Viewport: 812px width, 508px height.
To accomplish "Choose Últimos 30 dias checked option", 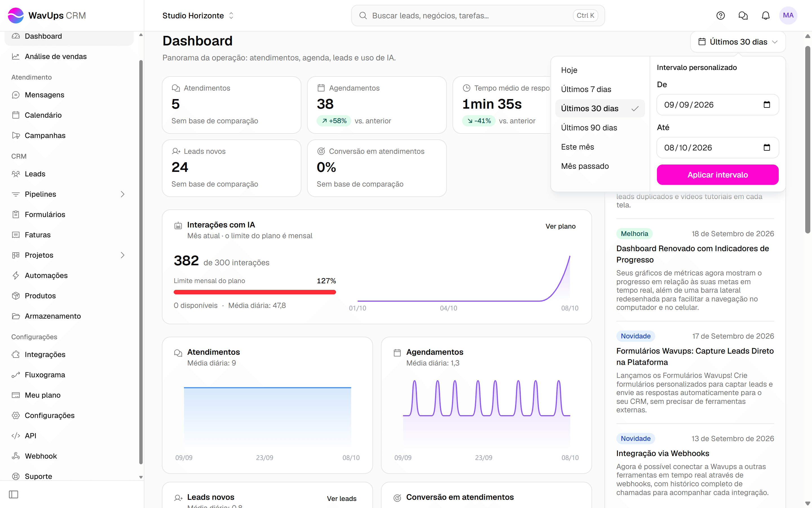I will (x=600, y=108).
